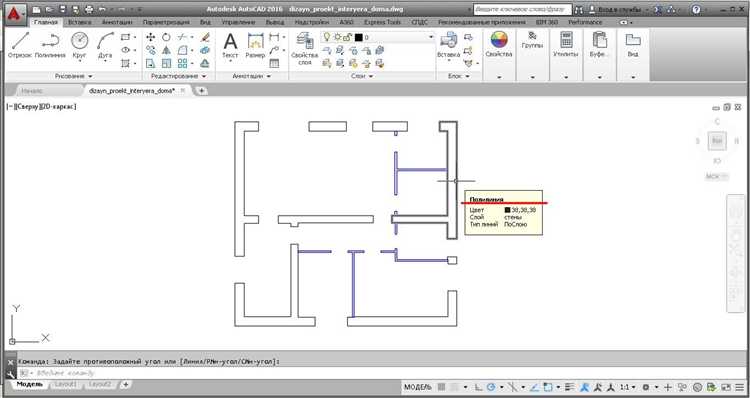750x398 pixels.
Task: Open the annotation scale 1:1 dropdown
Action: (627, 387)
